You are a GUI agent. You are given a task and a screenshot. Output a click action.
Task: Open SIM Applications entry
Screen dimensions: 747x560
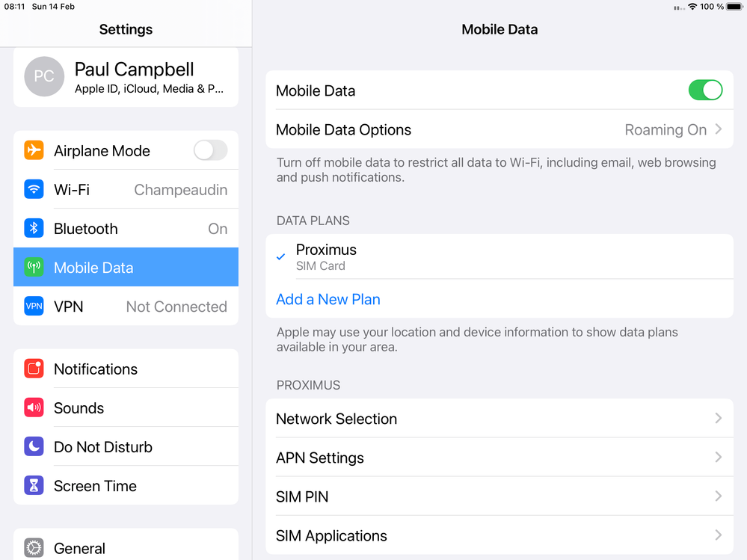(499, 535)
